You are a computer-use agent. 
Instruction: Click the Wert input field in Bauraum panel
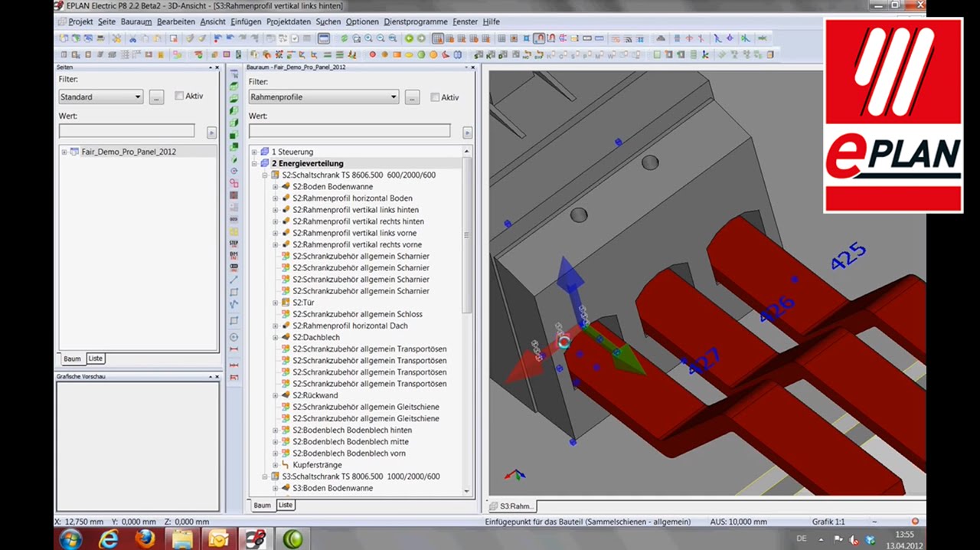pyautogui.click(x=349, y=132)
